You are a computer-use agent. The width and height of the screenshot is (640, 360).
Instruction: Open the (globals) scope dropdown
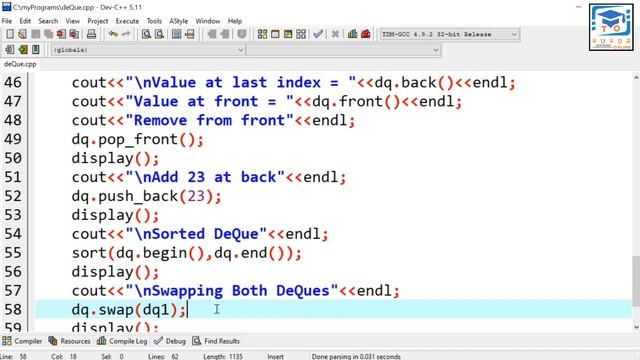pyautogui.click(x=148, y=50)
